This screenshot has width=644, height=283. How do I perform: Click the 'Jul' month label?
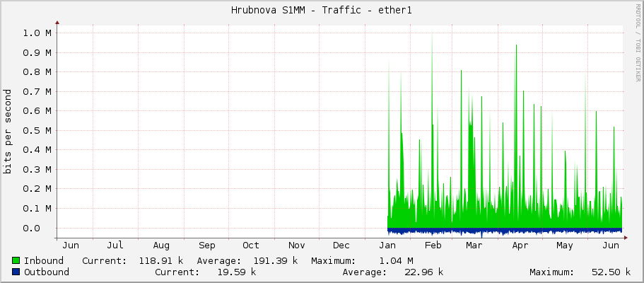point(115,246)
